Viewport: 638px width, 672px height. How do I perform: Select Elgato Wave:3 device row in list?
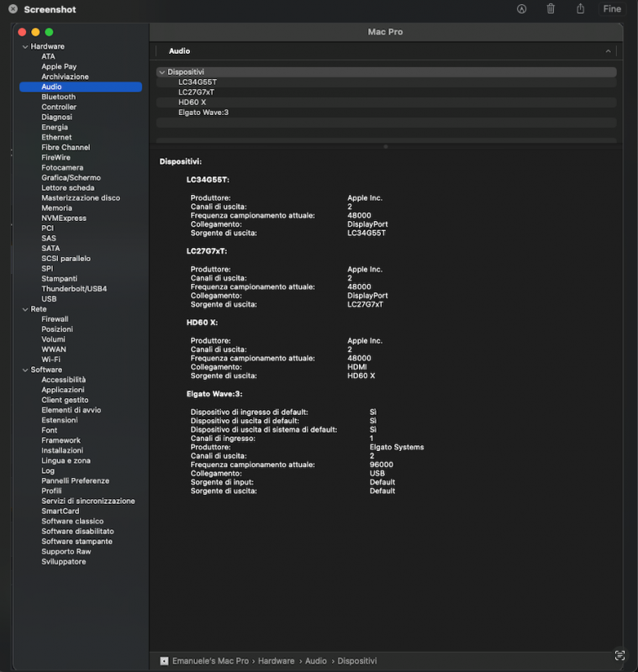[387, 113]
